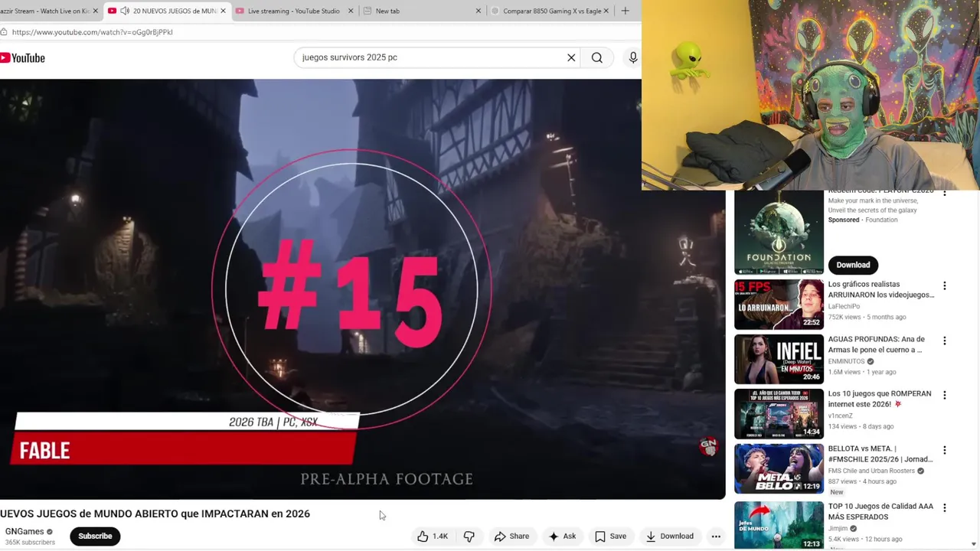This screenshot has height=551, width=980.
Task: Open the 'Jefes de Mundo' 12:13 thumbnail
Action: point(779,526)
